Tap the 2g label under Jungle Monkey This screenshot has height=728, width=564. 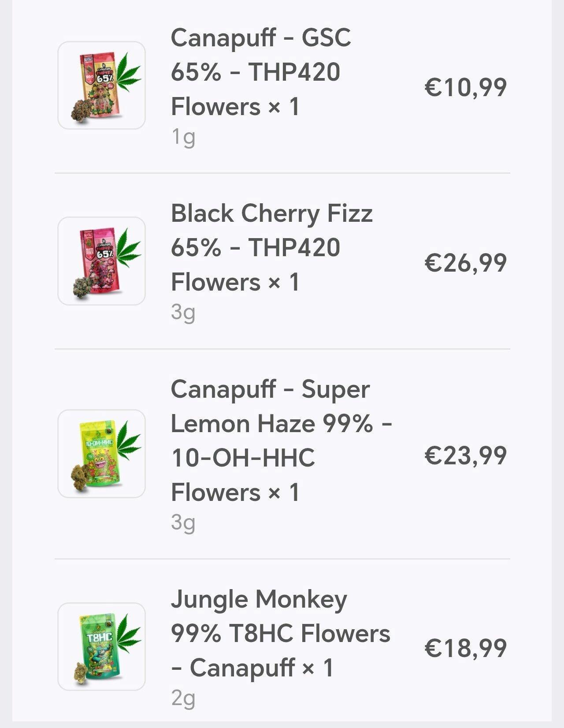coord(183,698)
